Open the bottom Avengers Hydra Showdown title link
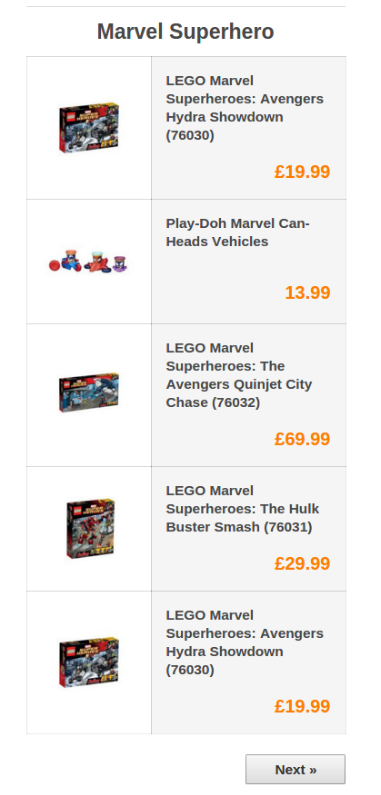The width and height of the screenshot is (381, 795). [x=245, y=642]
